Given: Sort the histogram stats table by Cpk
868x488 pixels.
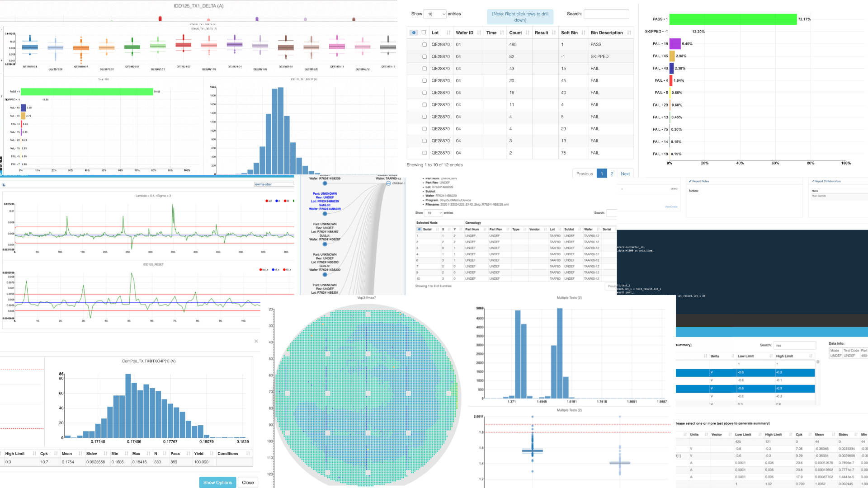Looking at the screenshot, I should pyautogui.click(x=49, y=453).
